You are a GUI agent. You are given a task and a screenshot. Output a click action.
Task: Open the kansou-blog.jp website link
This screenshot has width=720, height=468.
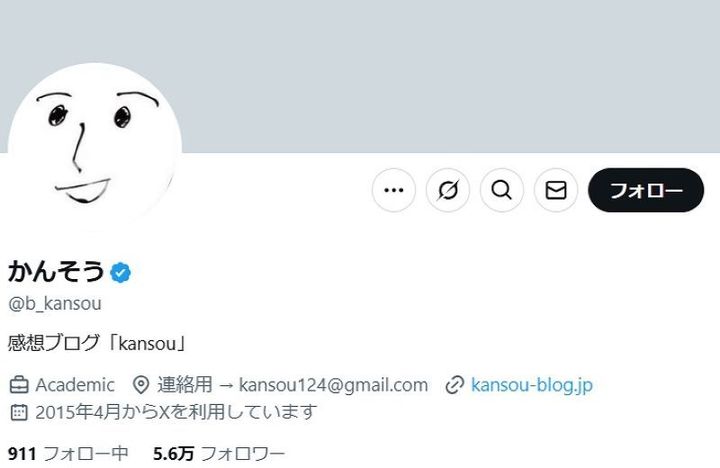point(532,385)
